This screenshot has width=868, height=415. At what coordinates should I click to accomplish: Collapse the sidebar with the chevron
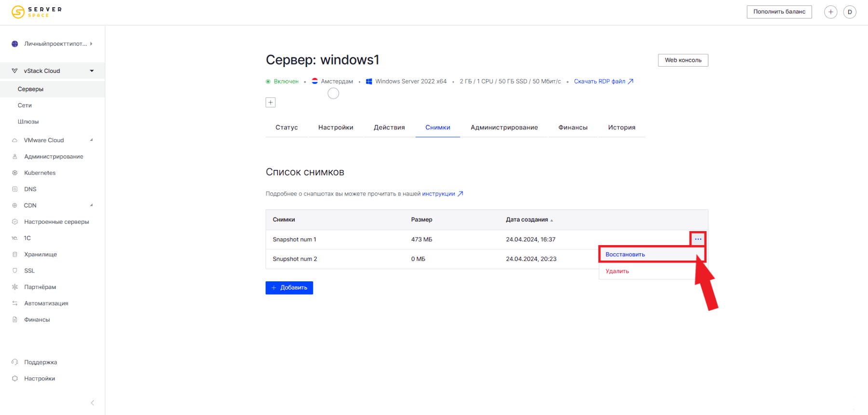click(92, 403)
